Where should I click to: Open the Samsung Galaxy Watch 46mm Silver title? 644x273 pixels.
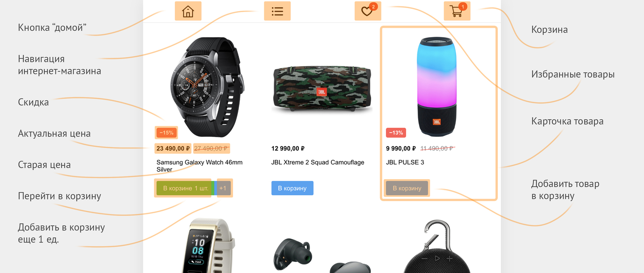pos(199,166)
